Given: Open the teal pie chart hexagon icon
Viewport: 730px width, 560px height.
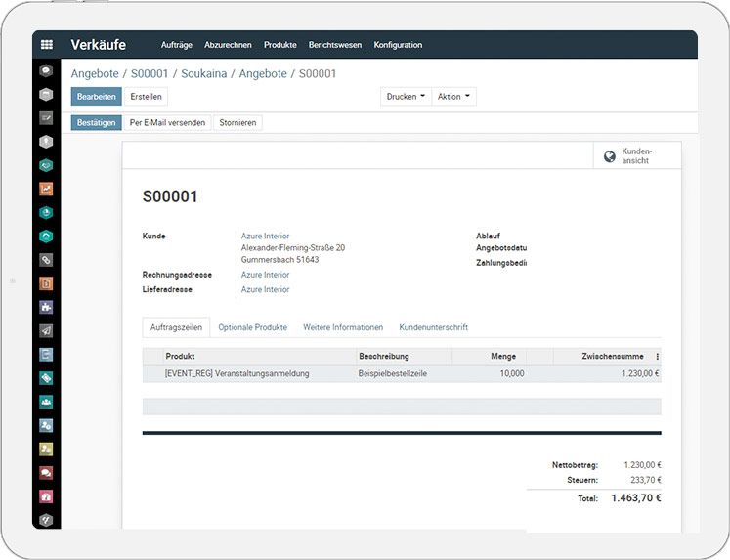Looking at the screenshot, I should pos(46,213).
